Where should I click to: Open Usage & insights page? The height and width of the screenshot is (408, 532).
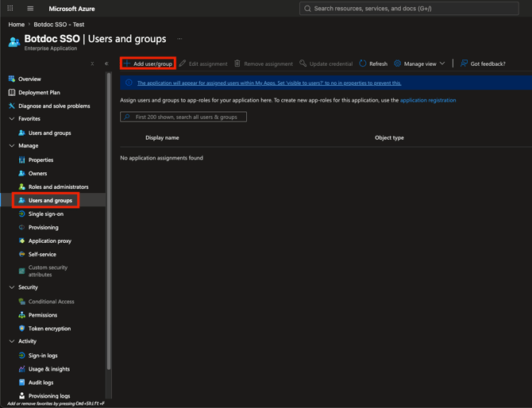pos(49,369)
